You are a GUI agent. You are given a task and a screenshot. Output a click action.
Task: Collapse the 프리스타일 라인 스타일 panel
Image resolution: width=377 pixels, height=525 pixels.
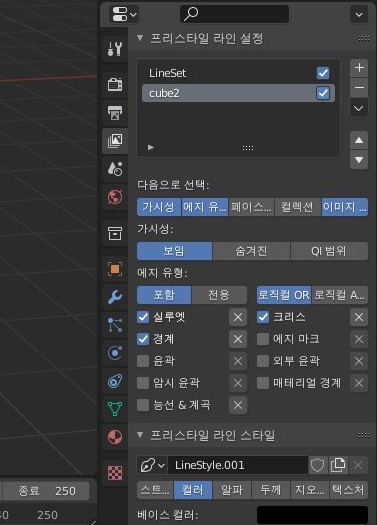[x=140, y=435]
